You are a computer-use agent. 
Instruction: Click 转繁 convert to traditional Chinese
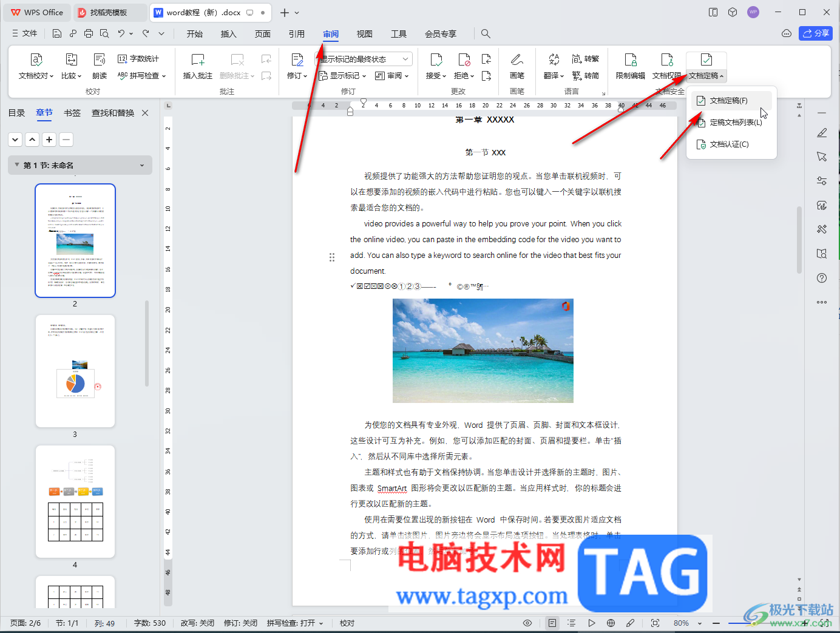585,59
